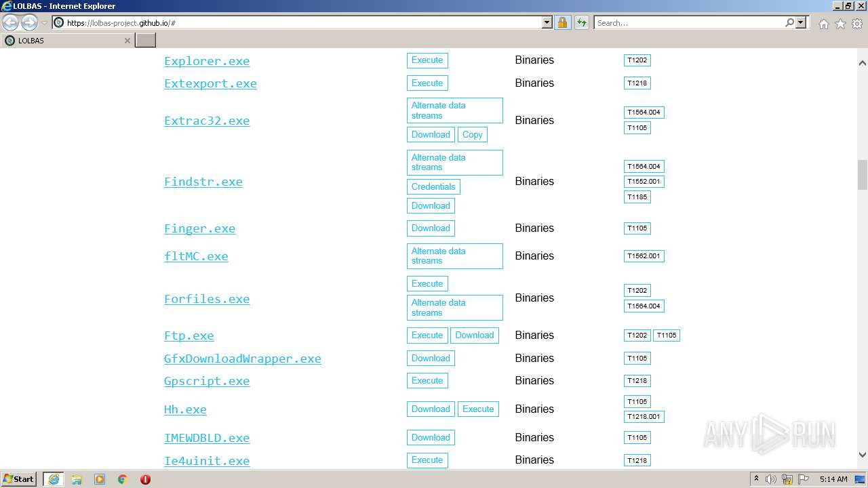Open the Gpscript.exe entry
The height and width of the screenshot is (488, 868).
pyautogui.click(x=207, y=381)
